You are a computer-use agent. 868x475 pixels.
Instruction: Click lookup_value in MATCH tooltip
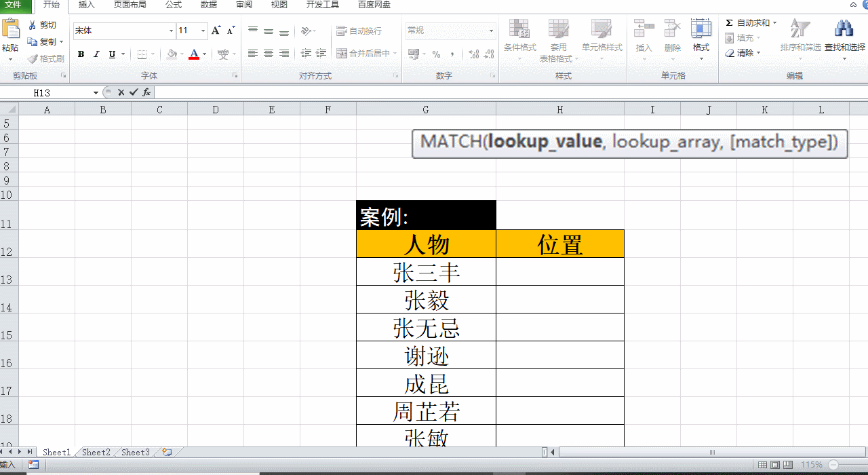tap(545, 142)
